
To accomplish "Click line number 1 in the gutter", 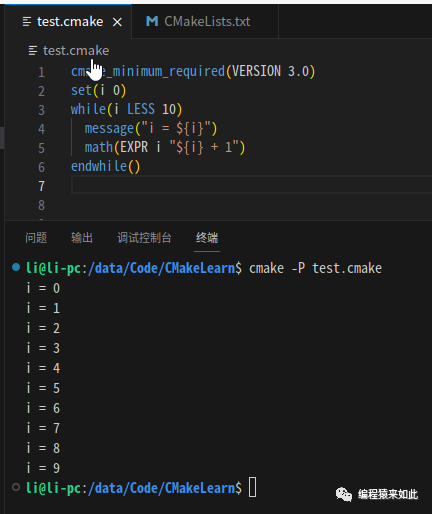I will coord(41,72).
